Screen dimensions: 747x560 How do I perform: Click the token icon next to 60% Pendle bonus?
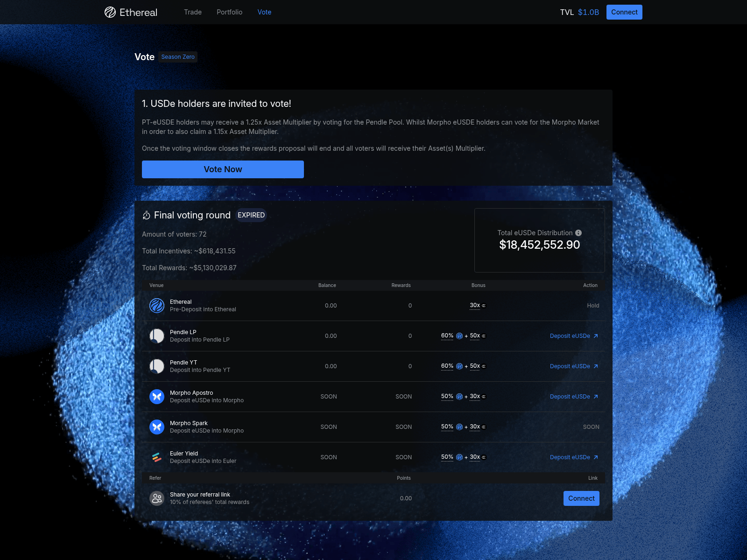click(x=459, y=336)
